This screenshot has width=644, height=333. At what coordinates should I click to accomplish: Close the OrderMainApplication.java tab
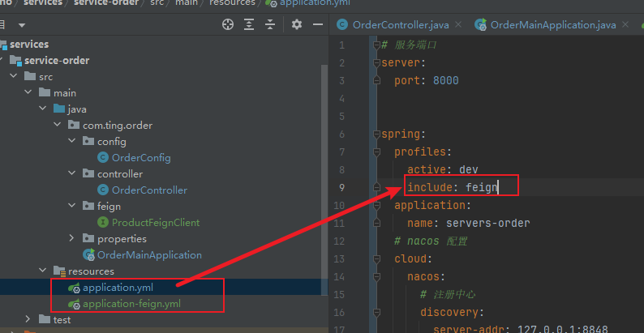[x=625, y=25]
